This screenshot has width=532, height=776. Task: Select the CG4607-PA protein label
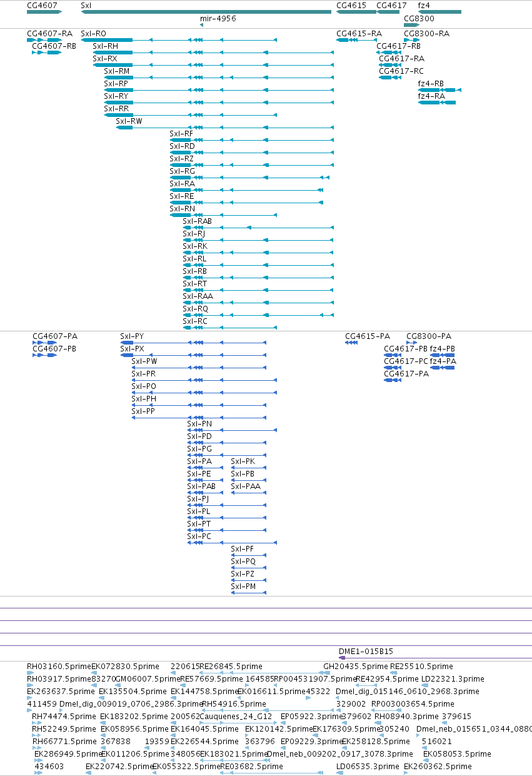coord(55,336)
